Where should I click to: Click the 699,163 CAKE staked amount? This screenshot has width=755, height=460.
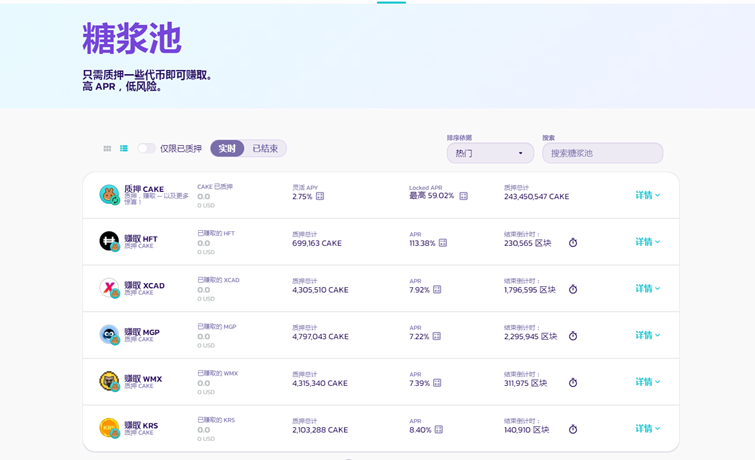[317, 243]
